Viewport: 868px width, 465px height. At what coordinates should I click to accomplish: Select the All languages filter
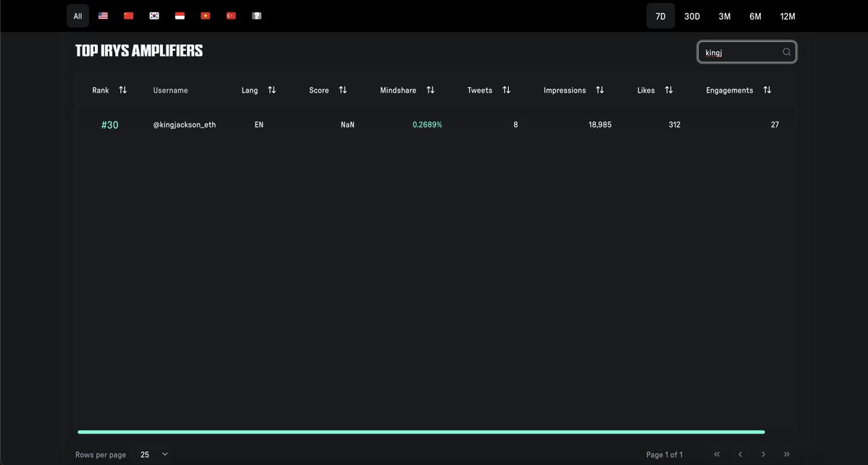(77, 16)
